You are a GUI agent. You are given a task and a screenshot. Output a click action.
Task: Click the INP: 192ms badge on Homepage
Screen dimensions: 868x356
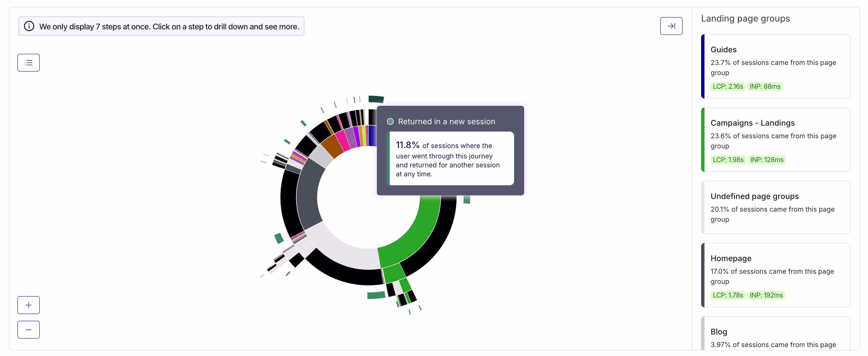tap(766, 295)
